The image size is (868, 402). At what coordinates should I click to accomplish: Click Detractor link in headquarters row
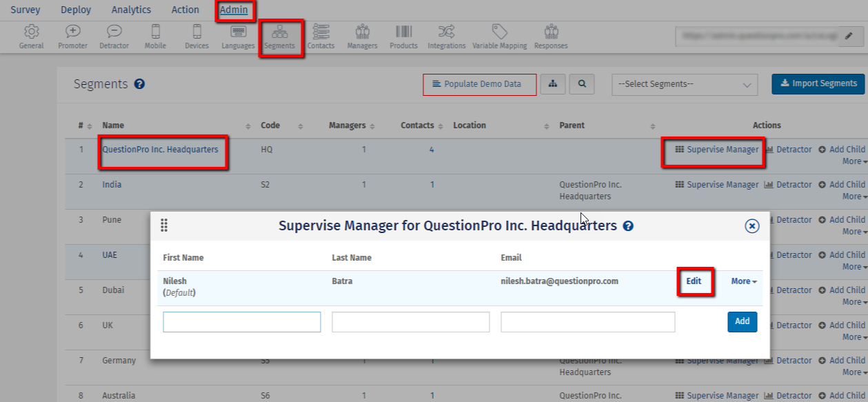click(789, 149)
